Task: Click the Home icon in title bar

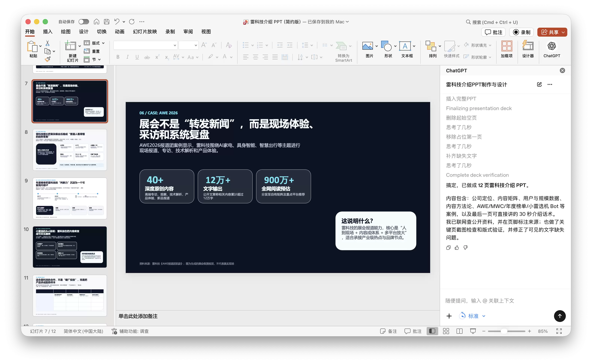Action: 96,22
